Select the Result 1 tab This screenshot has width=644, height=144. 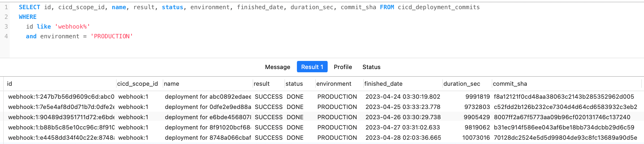tap(312, 67)
